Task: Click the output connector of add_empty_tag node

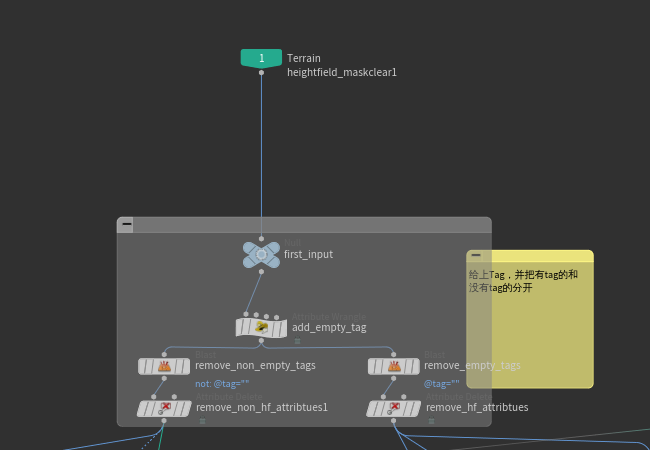Action: pos(261,341)
